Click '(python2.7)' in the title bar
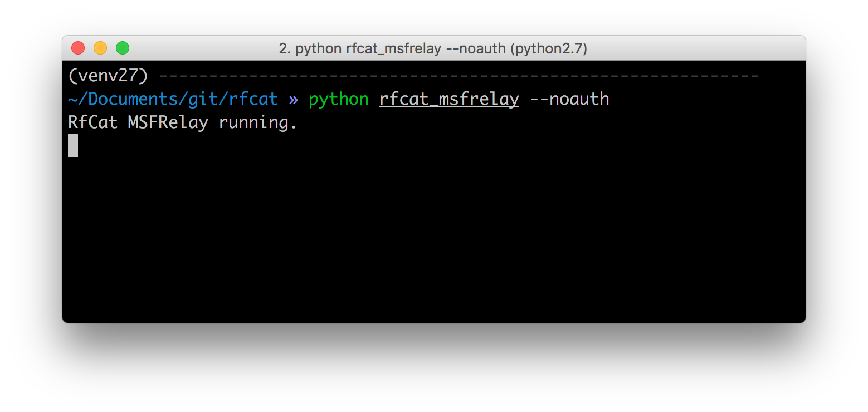This screenshot has width=868, height=412. pyautogui.click(x=549, y=49)
